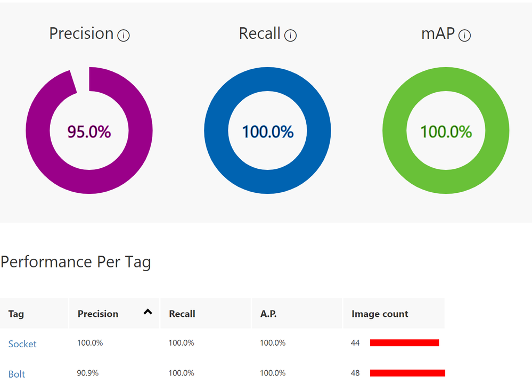Viewport: 532px width, 392px height.
Task: Click the A.P. column header
Action: [297, 313]
